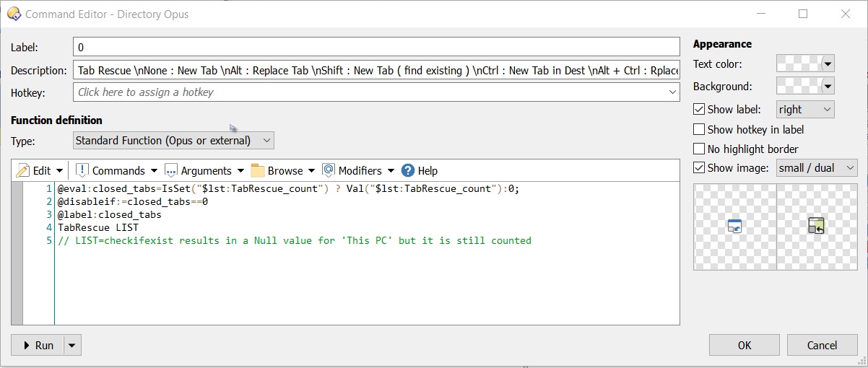Viewport: 868px width, 368px height.
Task: Expand the Hotkey dropdown arrow
Action: coord(672,92)
